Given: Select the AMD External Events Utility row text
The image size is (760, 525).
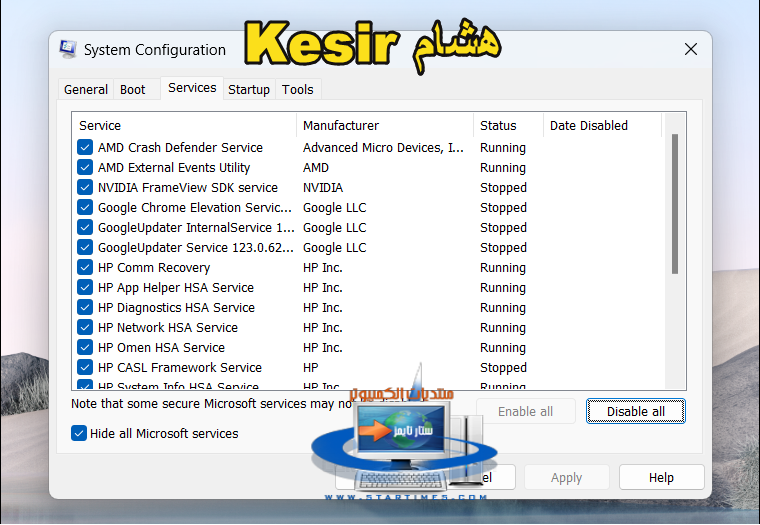Looking at the screenshot, I should pyautogui.click(x=174, y=167).
